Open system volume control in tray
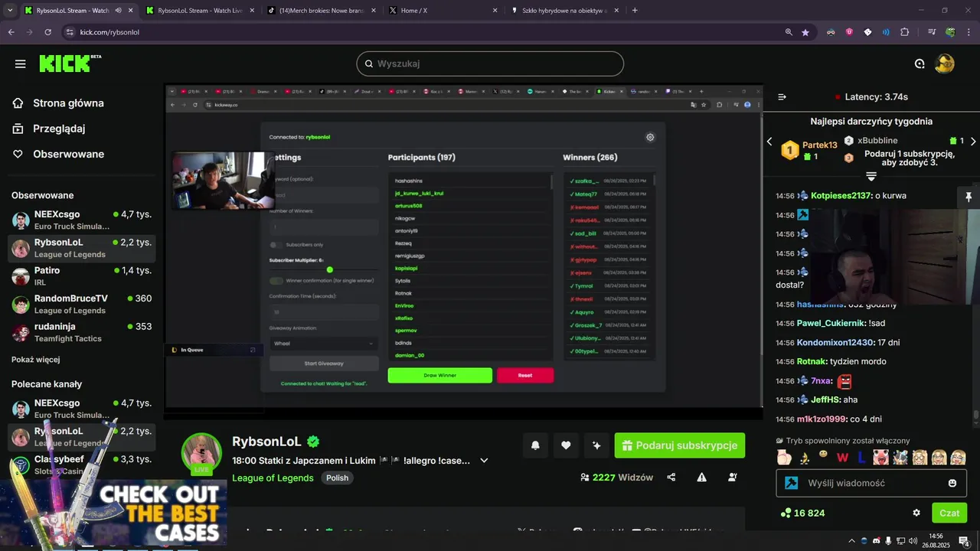The width and height of the screenshot is (980, 551). coord(913,541)
